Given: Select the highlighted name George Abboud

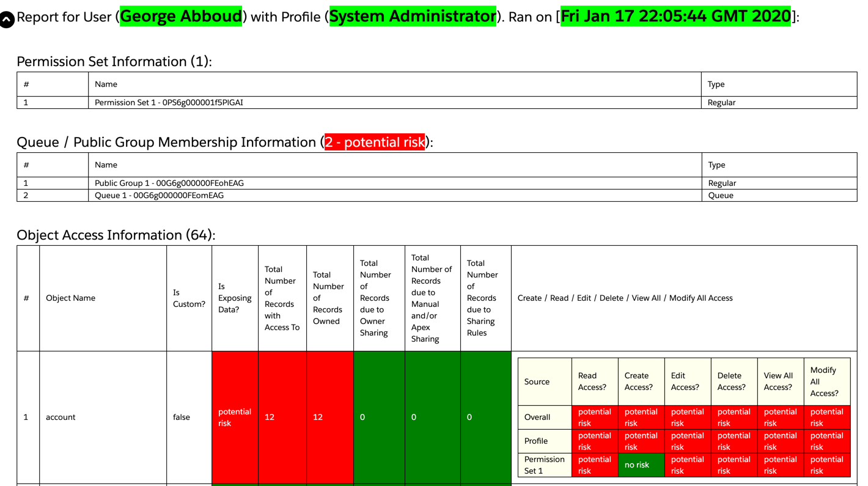Looking at the screenshot, I should click(180, 17).
